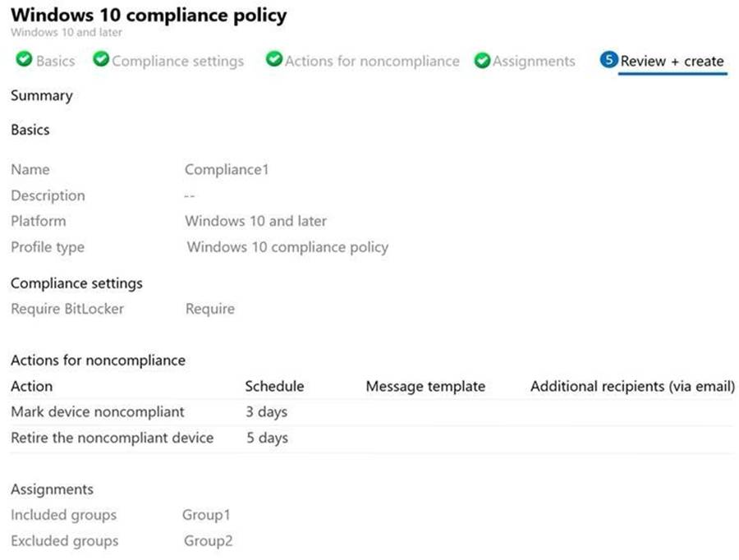This screenshot has height=560, width=739.
Task: Click Additional recipients (via email) column header
Action: (632, 386)
